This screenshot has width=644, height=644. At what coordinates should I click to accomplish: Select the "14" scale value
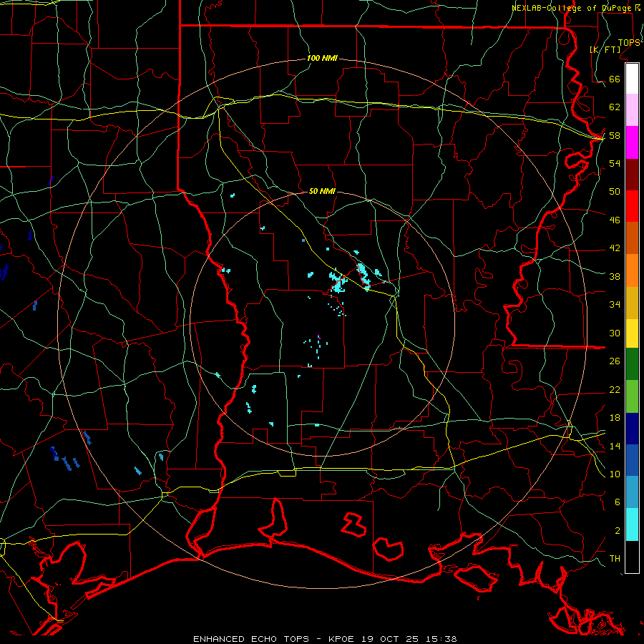coord(615,446)
